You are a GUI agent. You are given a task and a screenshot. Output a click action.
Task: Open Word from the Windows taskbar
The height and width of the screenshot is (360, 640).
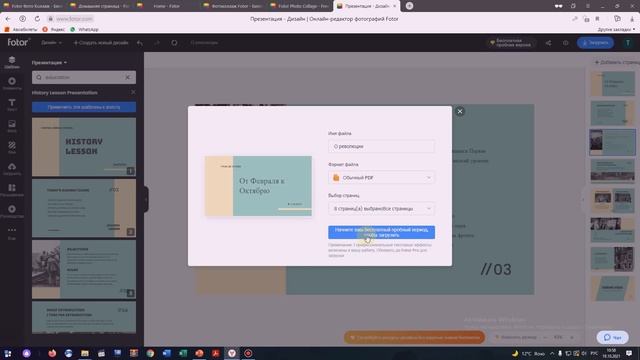(x=167, y=353)
